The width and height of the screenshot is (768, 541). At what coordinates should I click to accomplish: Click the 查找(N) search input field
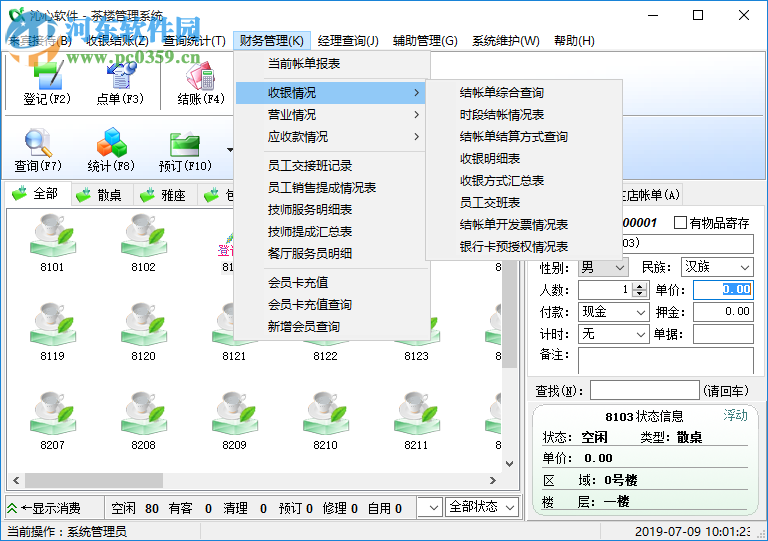pos(645,391)
